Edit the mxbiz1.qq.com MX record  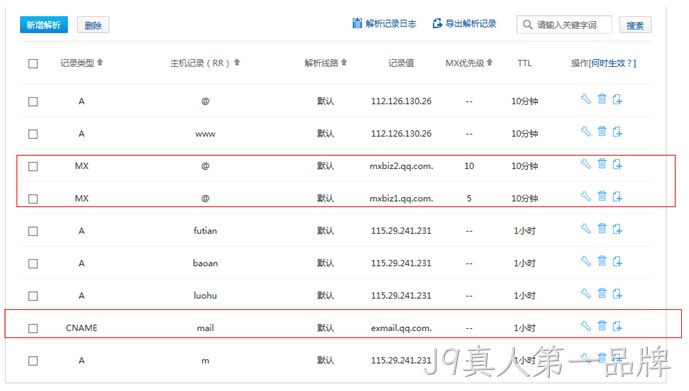click(586, 196)
